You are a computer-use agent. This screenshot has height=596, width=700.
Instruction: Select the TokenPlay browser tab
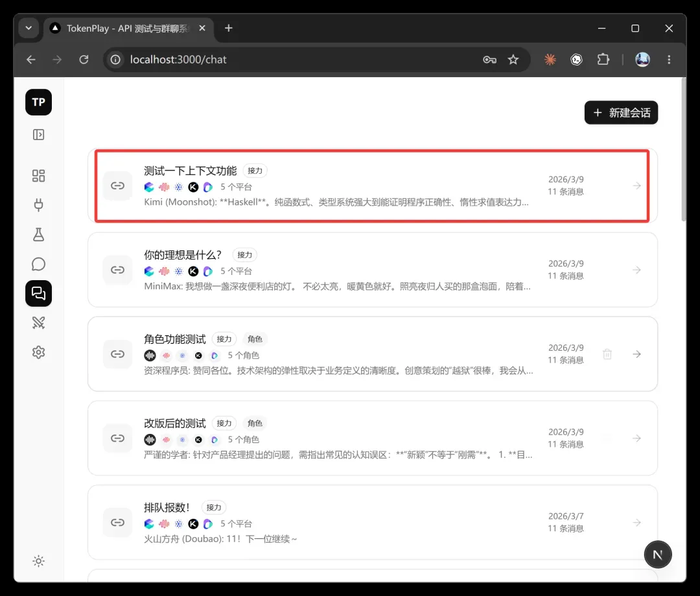pos(128,28)
